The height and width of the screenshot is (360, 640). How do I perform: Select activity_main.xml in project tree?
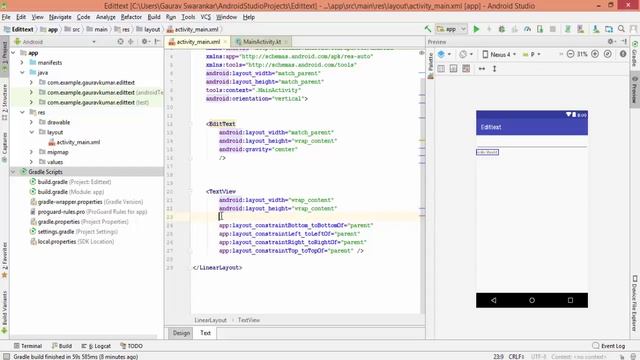point(78,142)
